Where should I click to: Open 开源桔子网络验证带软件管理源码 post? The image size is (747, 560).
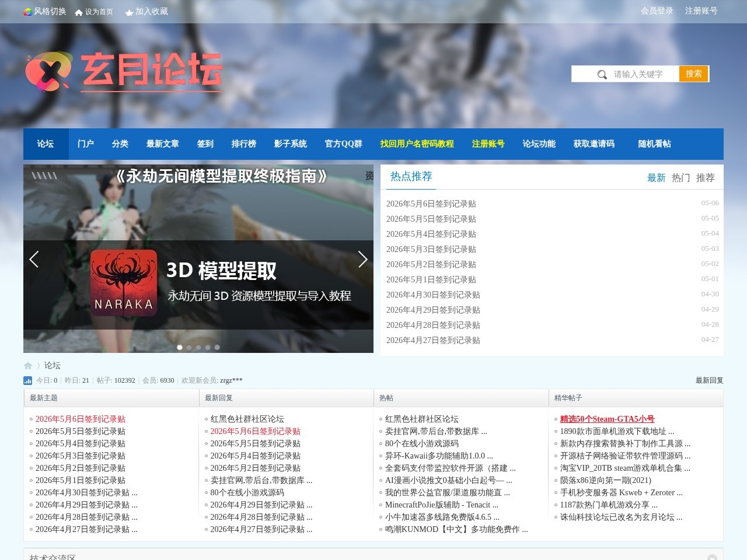626,456
